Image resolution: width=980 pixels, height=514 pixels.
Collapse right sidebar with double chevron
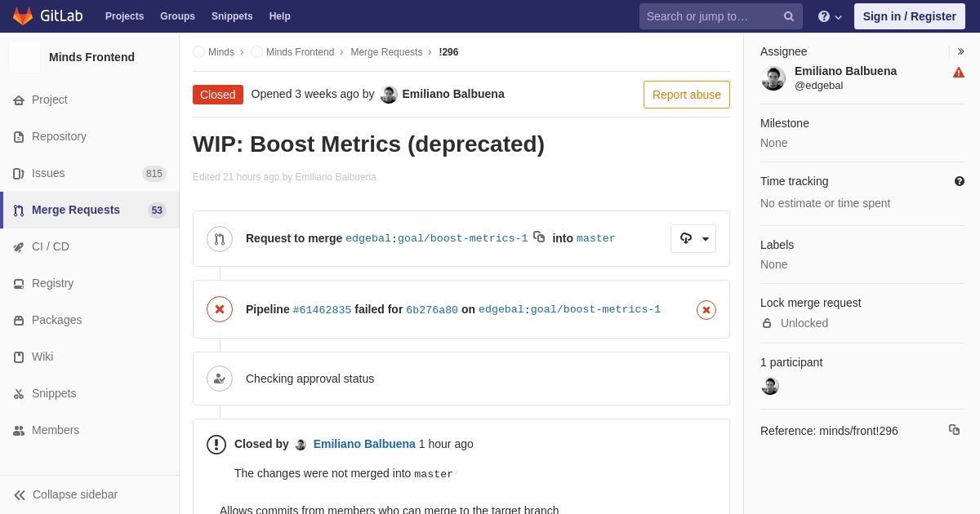pos(960,51)
